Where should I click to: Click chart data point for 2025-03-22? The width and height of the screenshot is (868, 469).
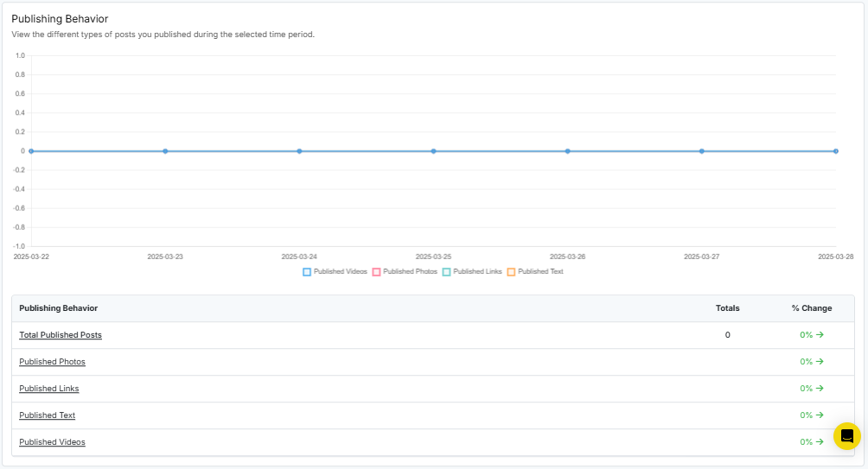tap(31, 151)
